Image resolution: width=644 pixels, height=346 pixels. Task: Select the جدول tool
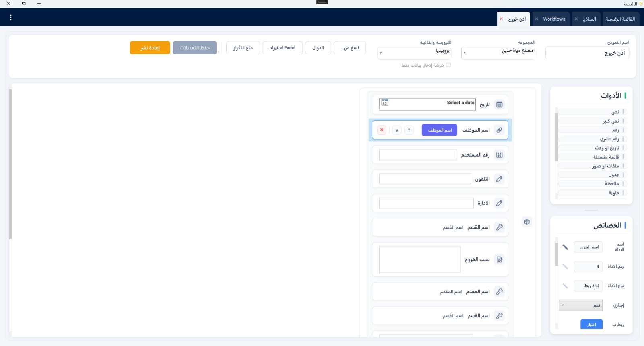click(592, 175)
